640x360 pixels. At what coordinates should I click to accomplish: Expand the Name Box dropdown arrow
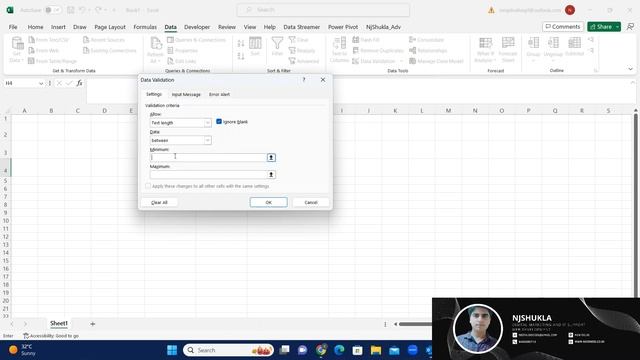[41, 83]
